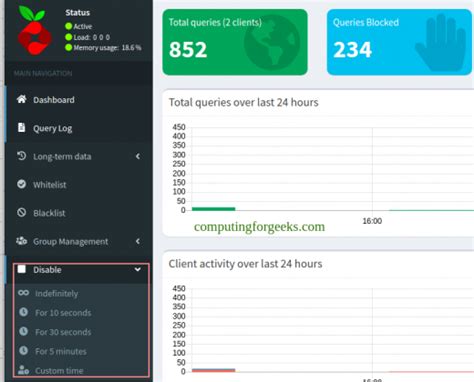Click 16:00 label on Total queries chart
The image size is (474, 382).
pyautogui.click(x=372, y=221)
